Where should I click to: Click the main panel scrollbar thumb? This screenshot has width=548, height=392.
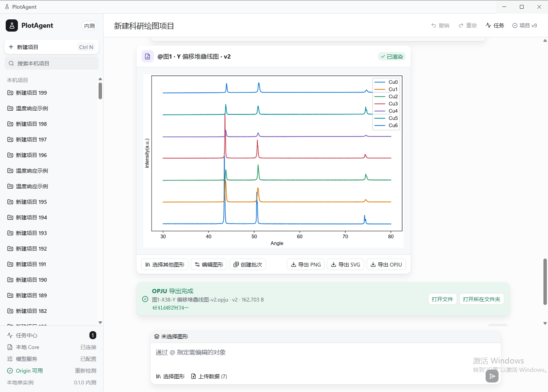click(x=545, y=282)
